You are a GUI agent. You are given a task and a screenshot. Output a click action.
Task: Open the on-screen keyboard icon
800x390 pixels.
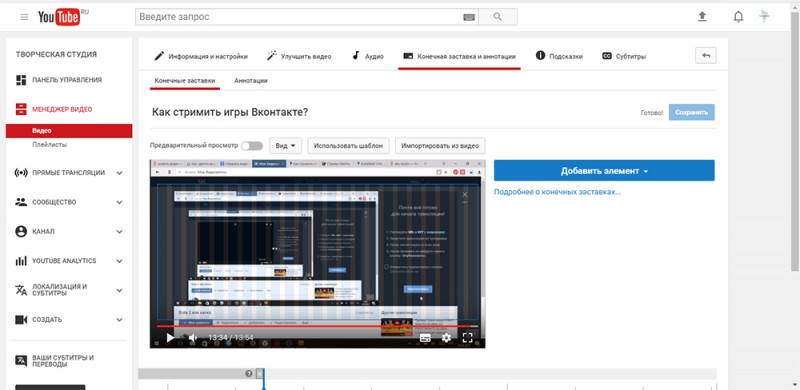pos(469,17)
